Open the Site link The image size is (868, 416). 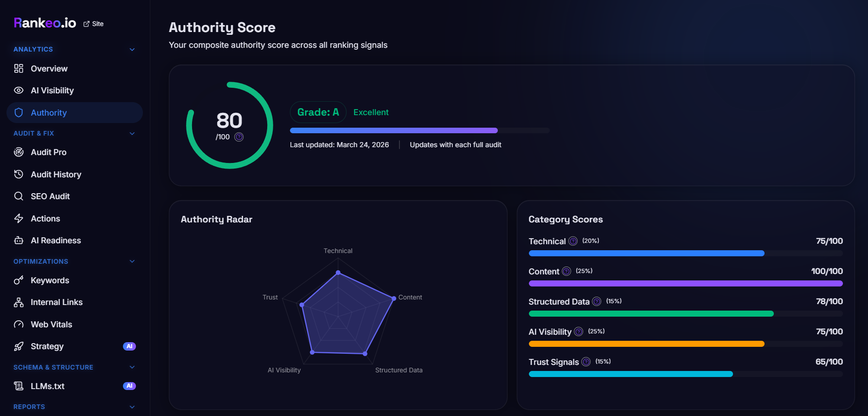click(x=93, y=24)
